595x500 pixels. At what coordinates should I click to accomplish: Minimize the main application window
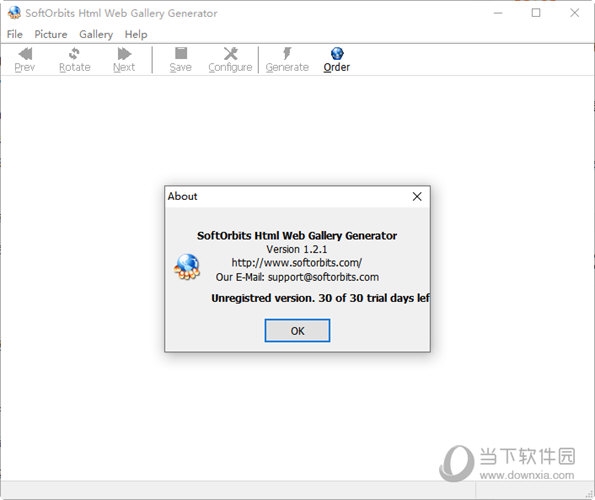[x=498, y=13]
